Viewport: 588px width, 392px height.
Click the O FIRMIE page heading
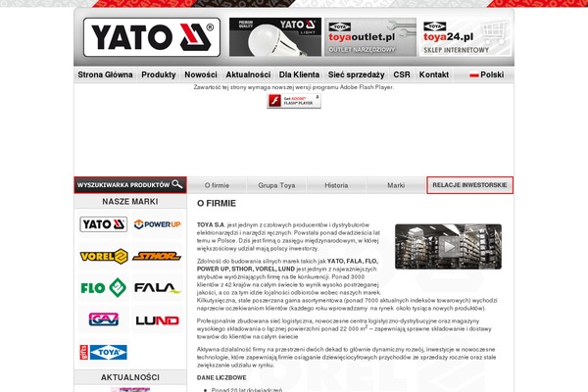(x=217, y=203)
